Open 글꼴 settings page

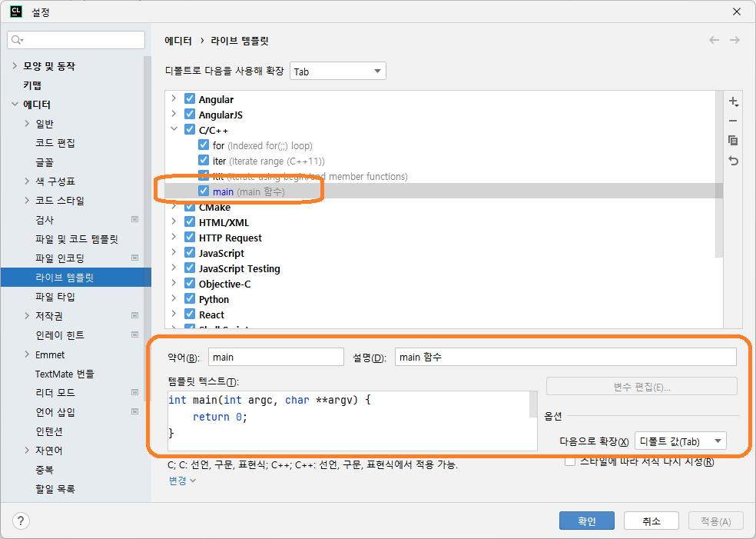coord(45,162)
